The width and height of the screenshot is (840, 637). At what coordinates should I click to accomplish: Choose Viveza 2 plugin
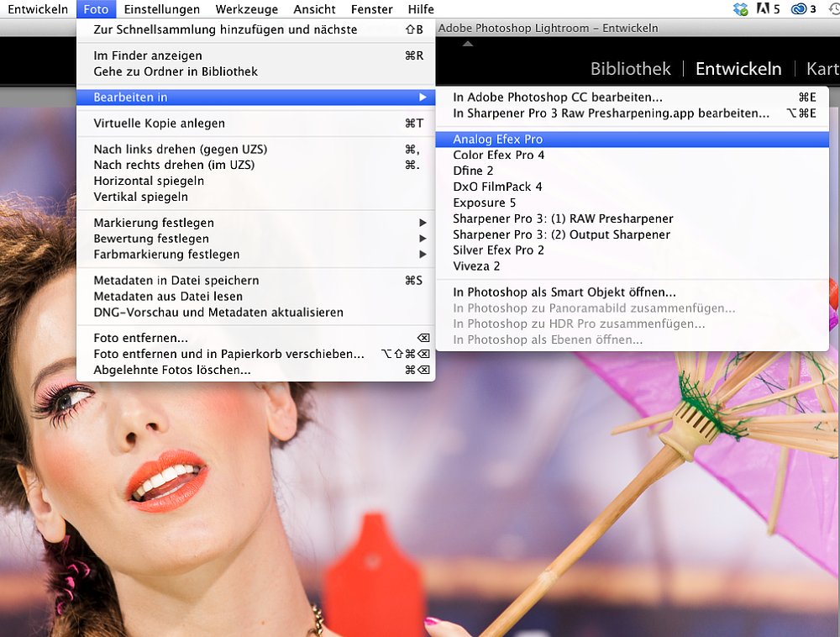point(633,266)
